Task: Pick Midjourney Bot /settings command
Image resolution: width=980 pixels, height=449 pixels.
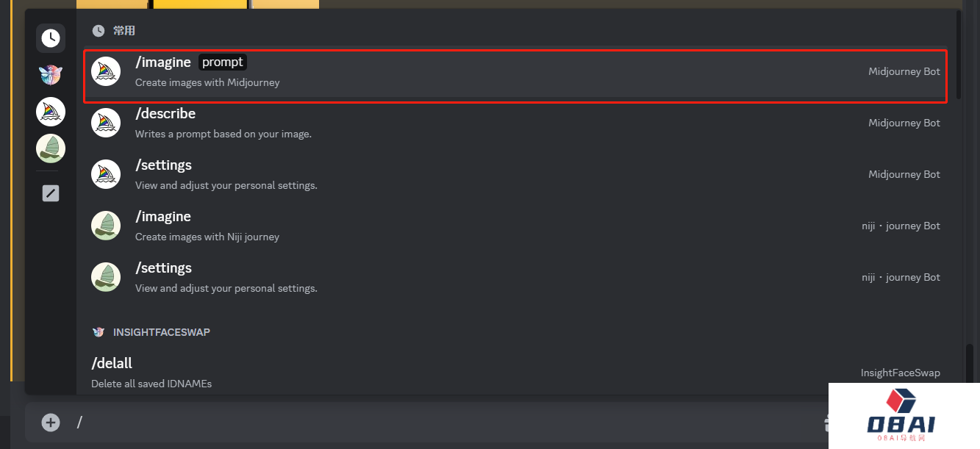Action: tap(515, 174)
